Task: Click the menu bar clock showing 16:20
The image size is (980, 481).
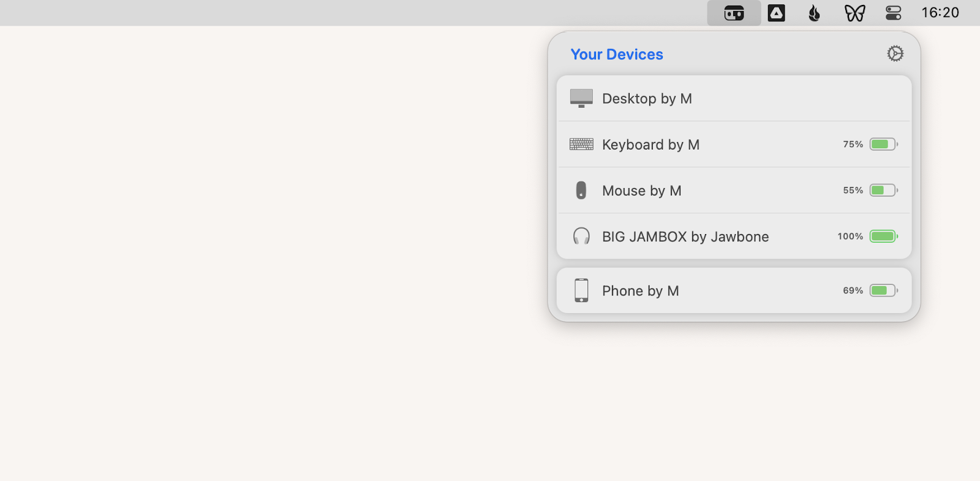Action: [940, 13]
